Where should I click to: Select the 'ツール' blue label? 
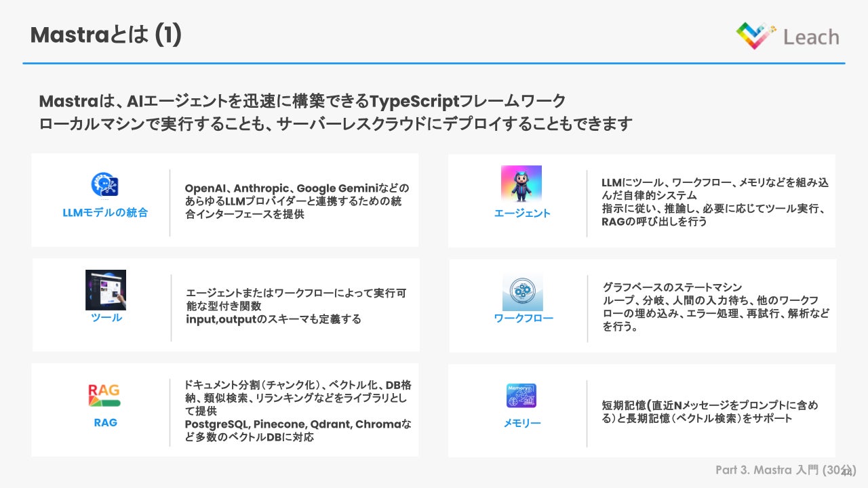106,318
